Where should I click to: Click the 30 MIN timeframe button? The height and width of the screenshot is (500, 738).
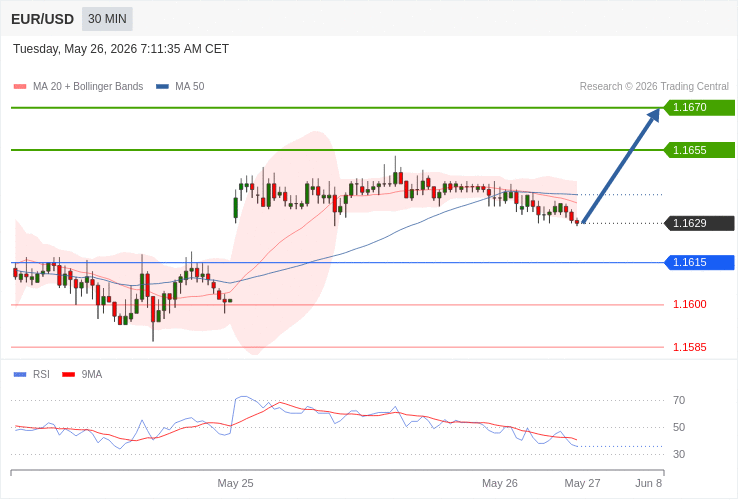click(x=107, y=19)
